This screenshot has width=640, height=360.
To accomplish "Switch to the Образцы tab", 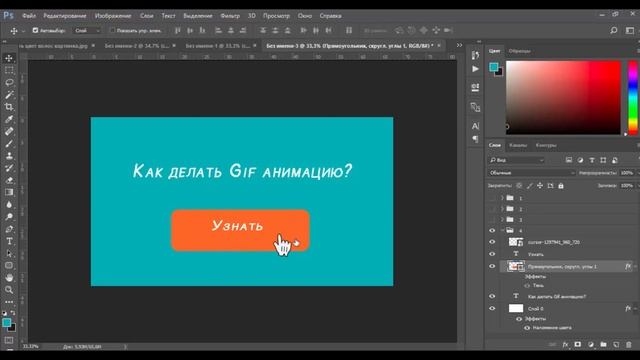I will [519, 51].
